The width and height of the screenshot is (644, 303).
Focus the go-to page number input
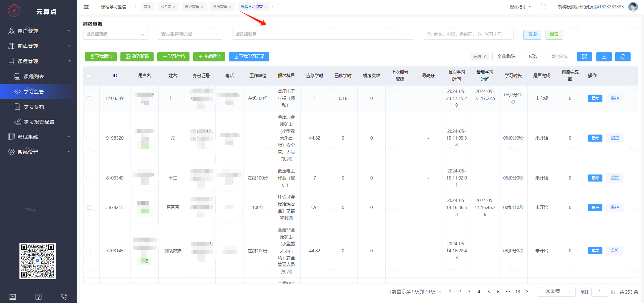(600, 292)
